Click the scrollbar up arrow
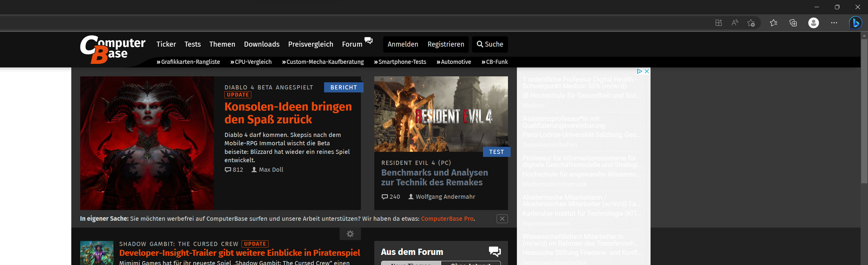868x265 pixels. (x=864, y=35)
